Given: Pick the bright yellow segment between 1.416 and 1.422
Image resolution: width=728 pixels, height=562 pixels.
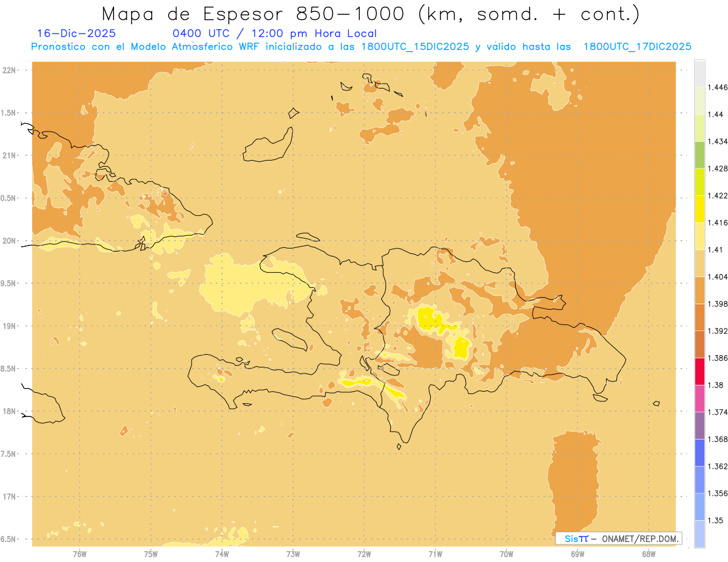Looking at the screenshot, I should [699, 209].
